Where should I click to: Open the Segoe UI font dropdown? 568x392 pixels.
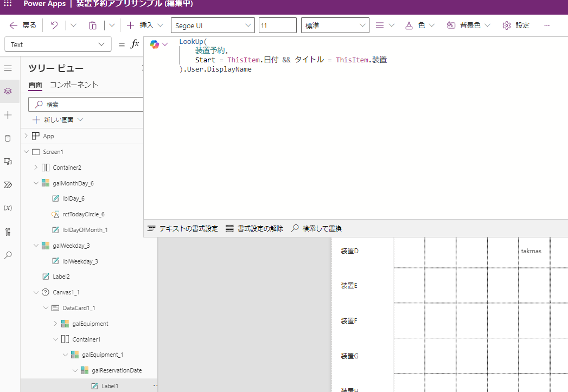pos(213,25)
